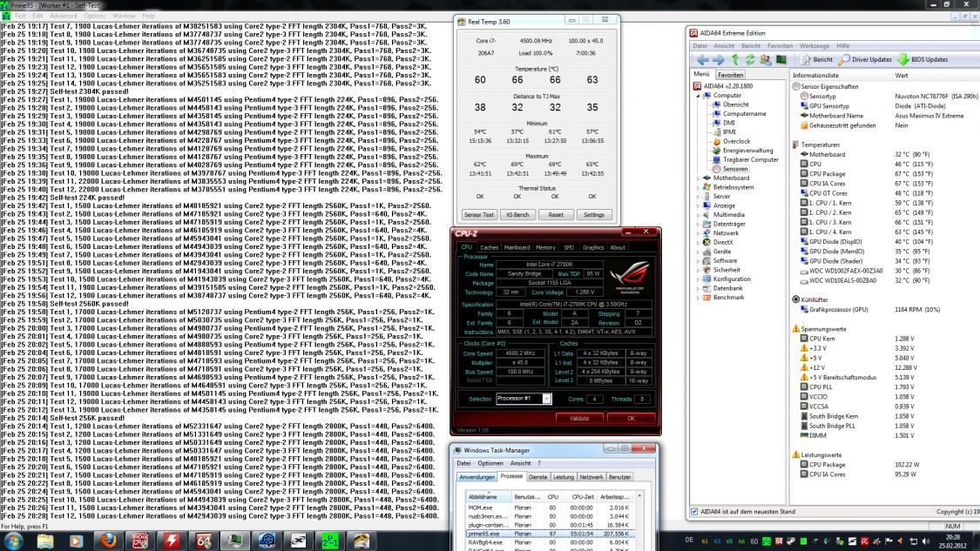Viewport: 980px width, 551px height.
Task: Click the AIDA64 tray icon
Action: [x=779, y=541]
